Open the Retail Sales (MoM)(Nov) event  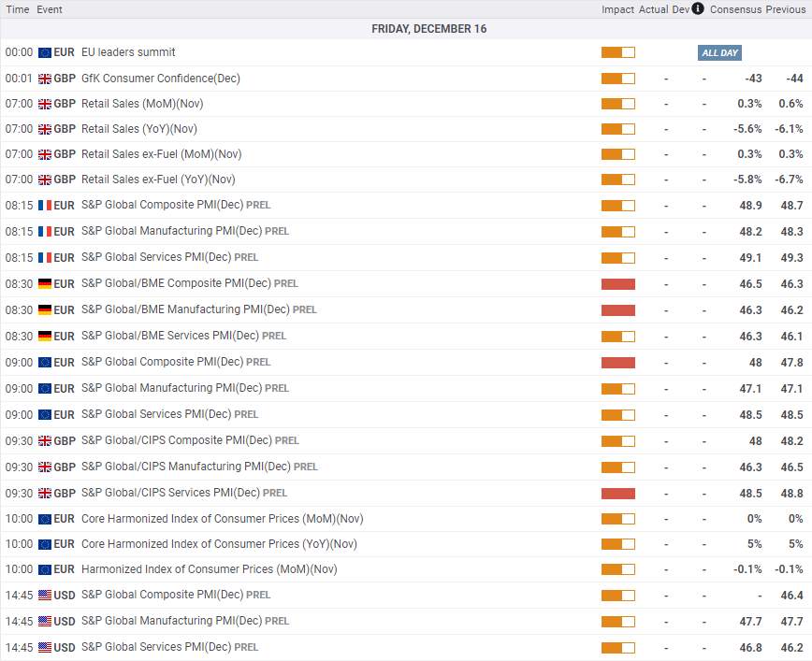pyautogui.click(x=142, y=104)
